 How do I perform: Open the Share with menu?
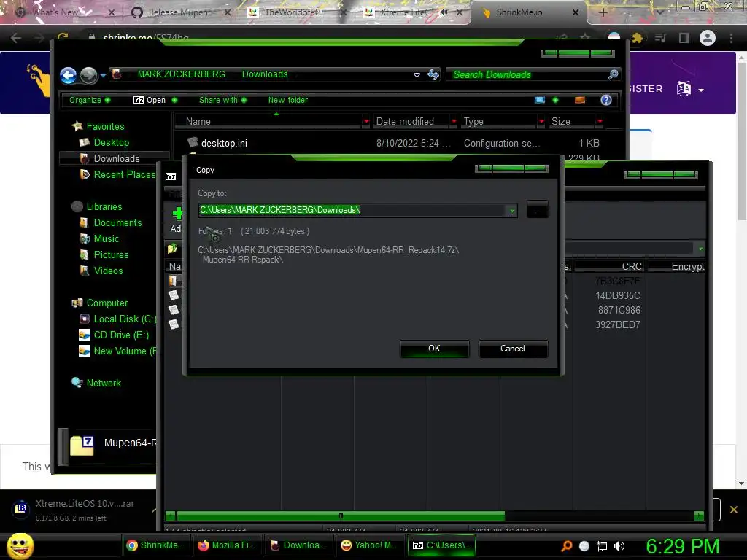(222, 100)
